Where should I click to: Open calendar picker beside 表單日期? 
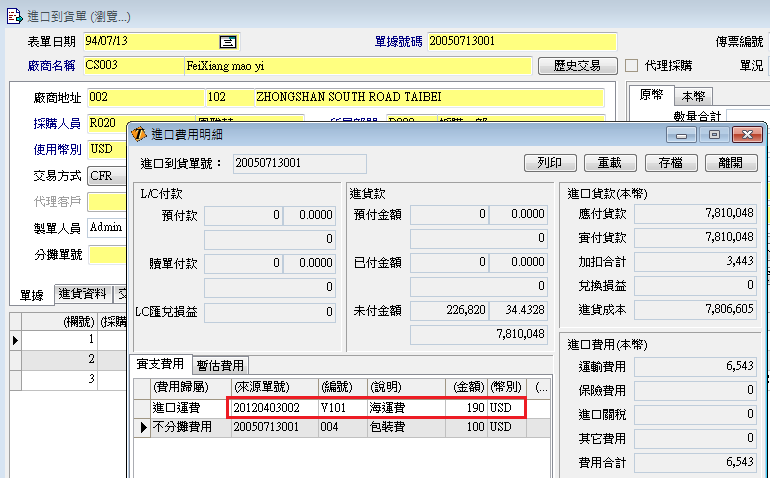point(228,41)
